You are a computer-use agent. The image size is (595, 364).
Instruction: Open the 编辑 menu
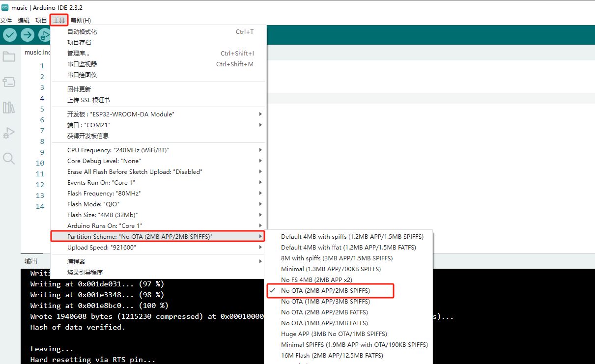[24, 20]
